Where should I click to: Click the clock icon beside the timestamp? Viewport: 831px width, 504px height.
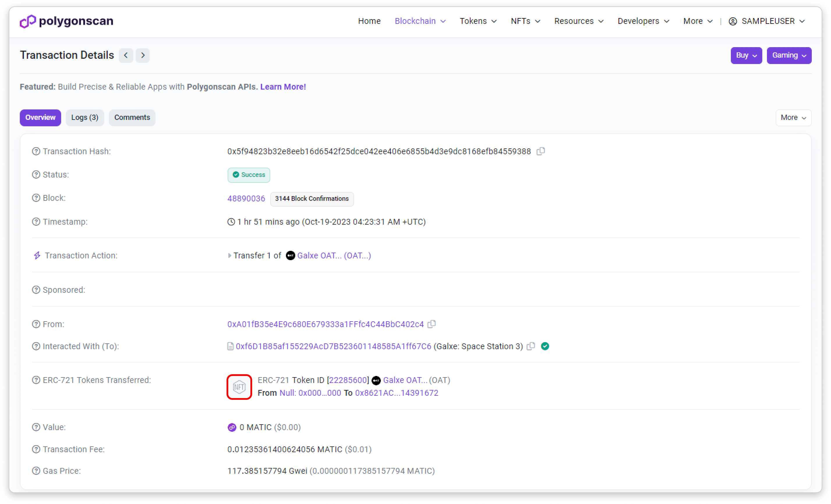tap(231, 222)
